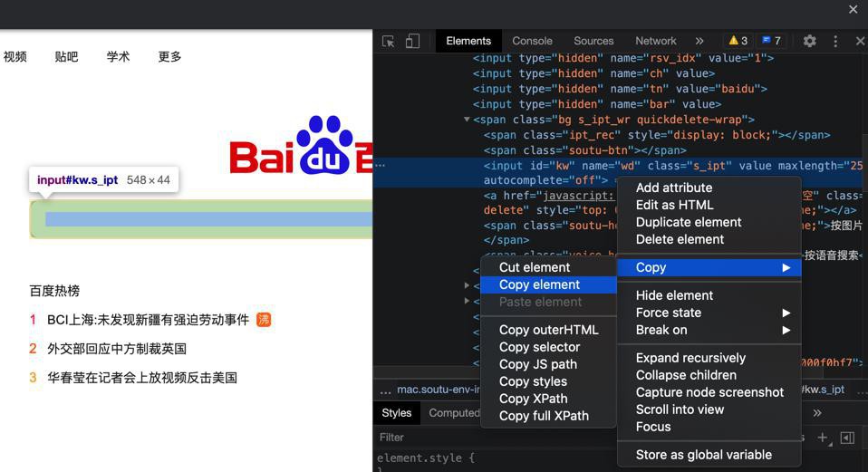The image size is (868, 472).
Task: Select Copy outerHTML
Action: point(548,330)
